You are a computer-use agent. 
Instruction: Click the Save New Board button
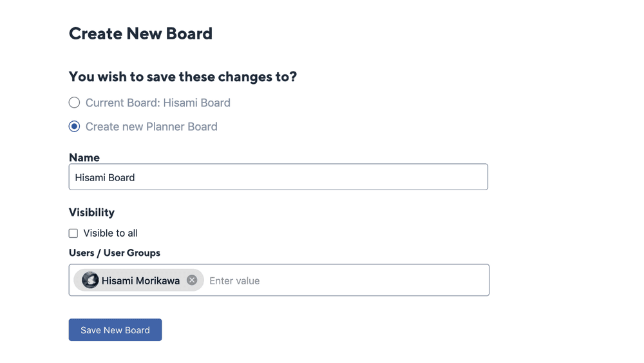click(x=115, y=330)
